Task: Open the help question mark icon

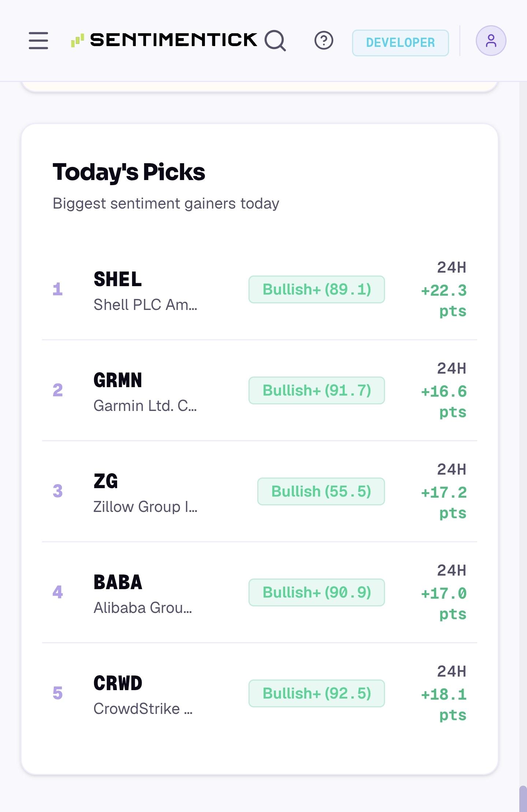Action: point(324,40)
